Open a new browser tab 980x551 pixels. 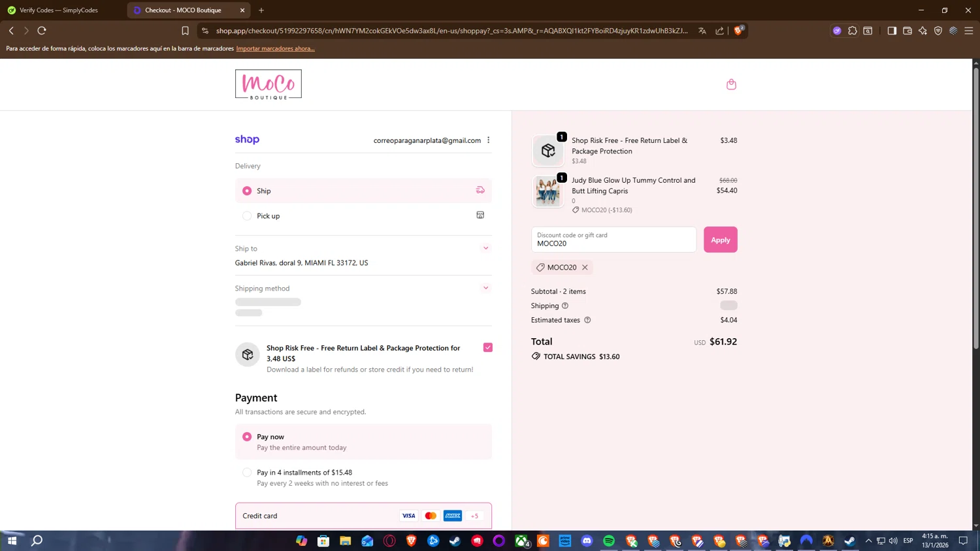261,10
